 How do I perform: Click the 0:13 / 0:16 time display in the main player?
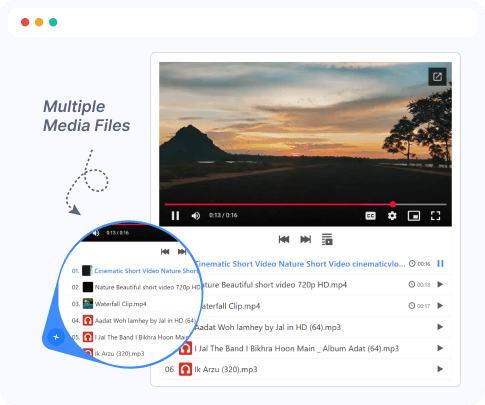click(x=223, y=215)
